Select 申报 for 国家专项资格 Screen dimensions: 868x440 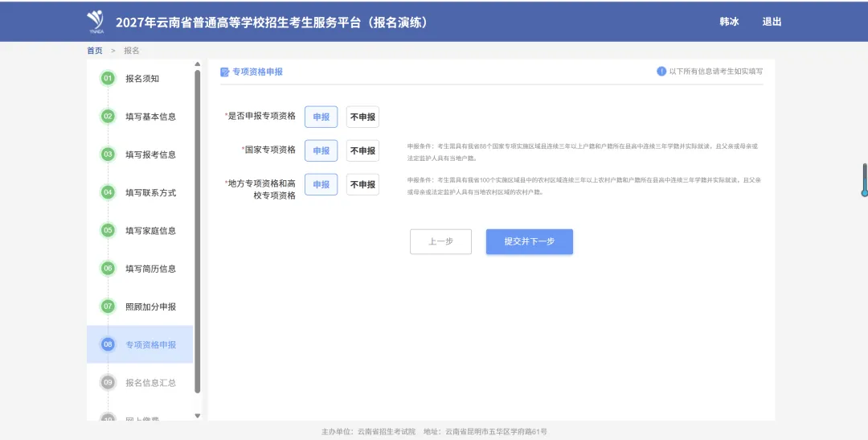coord(321,150)
